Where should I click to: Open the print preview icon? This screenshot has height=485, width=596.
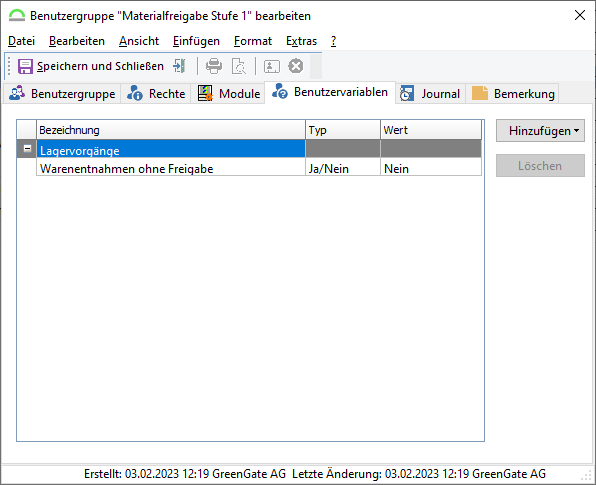coord(239,66)
